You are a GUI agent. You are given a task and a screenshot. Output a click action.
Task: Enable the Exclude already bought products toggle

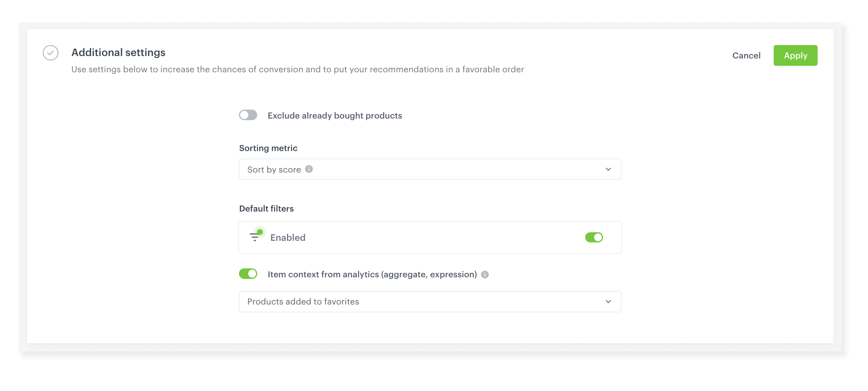coord(248,115)
